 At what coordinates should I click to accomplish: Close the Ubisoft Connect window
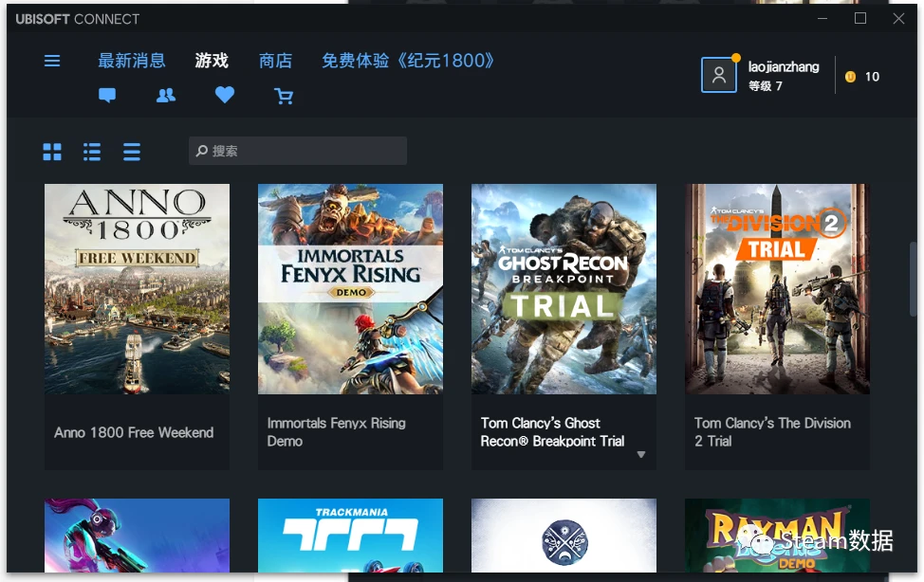898,19
